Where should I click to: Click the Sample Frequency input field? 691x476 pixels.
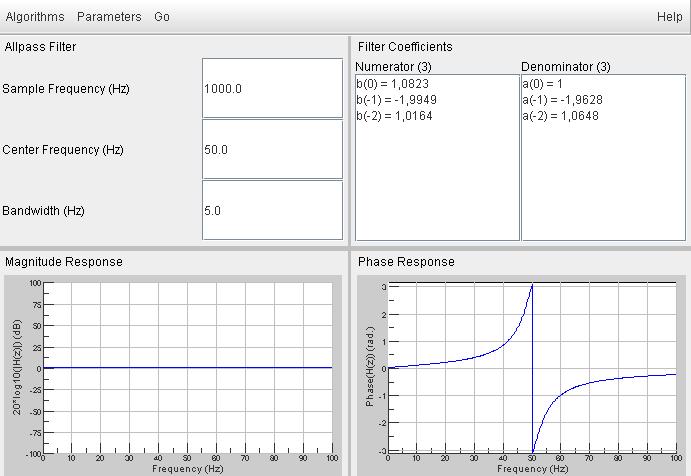click(272, 88)
